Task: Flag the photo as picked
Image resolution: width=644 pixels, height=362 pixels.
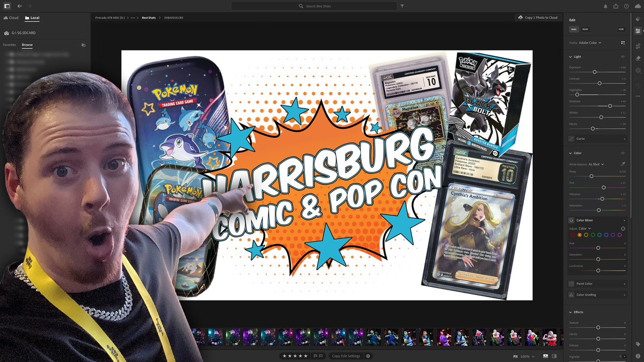Action: pos(314,356)
